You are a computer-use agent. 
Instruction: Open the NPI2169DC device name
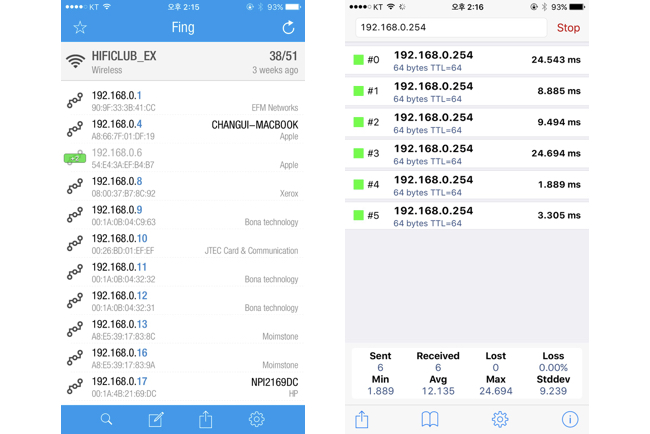point(275,382)
